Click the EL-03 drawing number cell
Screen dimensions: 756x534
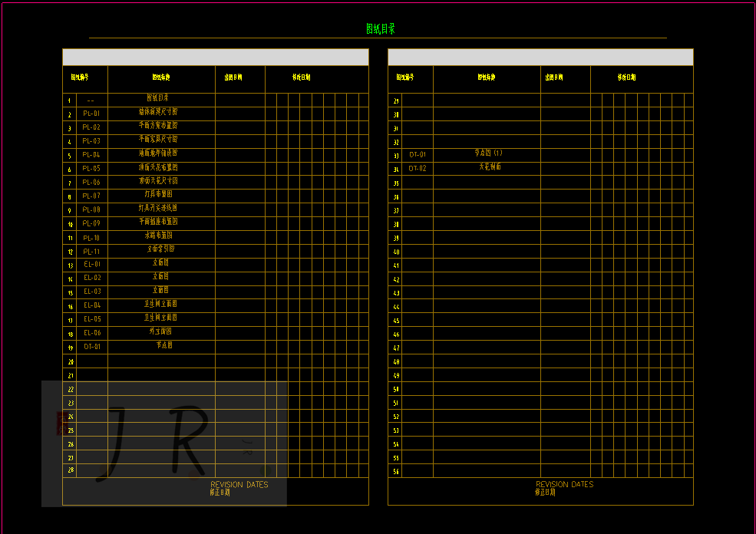92,292
